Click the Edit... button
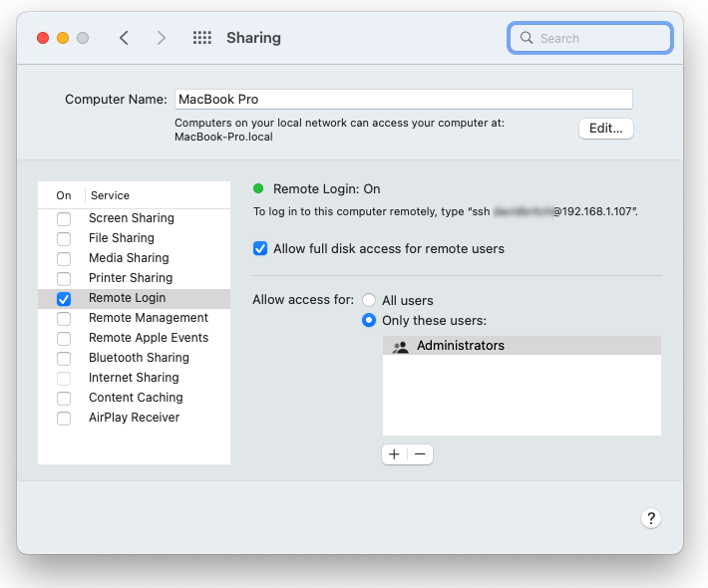The width and height of the screenshot is (708, 588). click(605, 129)
